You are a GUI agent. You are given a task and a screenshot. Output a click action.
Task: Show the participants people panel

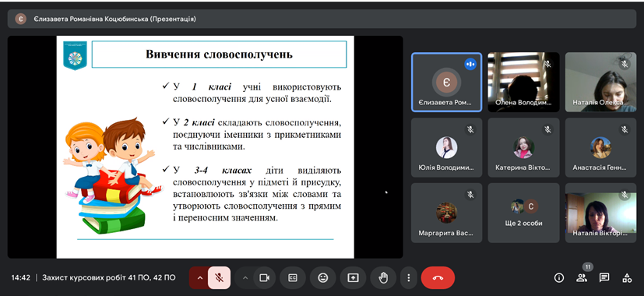(582, 278)
